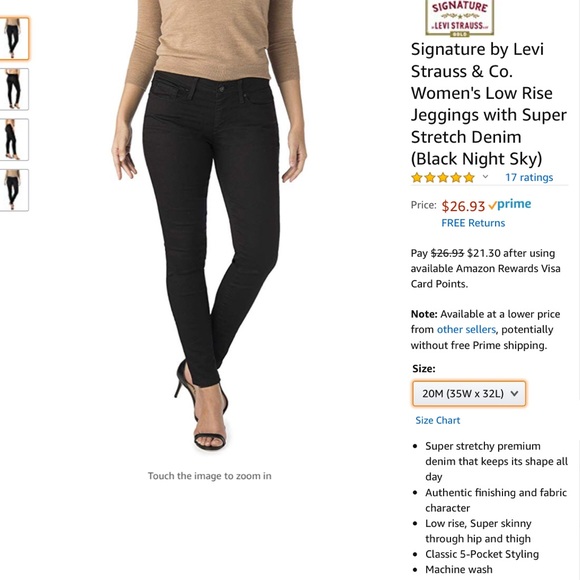Viewport: 580px width, 580px height.
Task: Select the second product thumbnail
Action: pos(14,89)
